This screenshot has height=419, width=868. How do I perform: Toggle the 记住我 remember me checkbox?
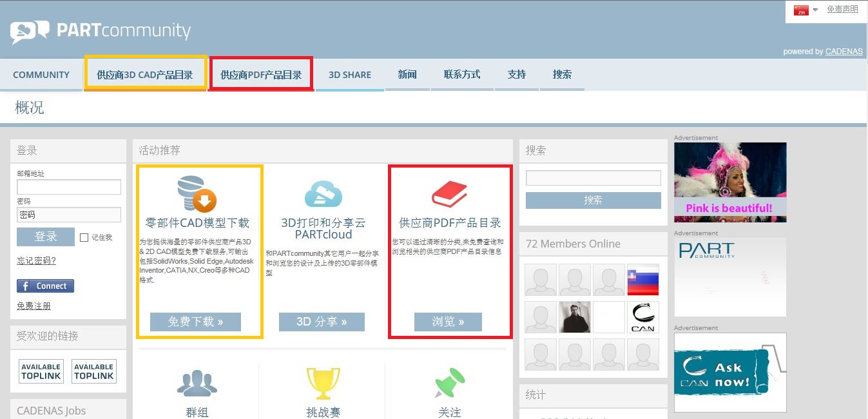tap(84, 237)
